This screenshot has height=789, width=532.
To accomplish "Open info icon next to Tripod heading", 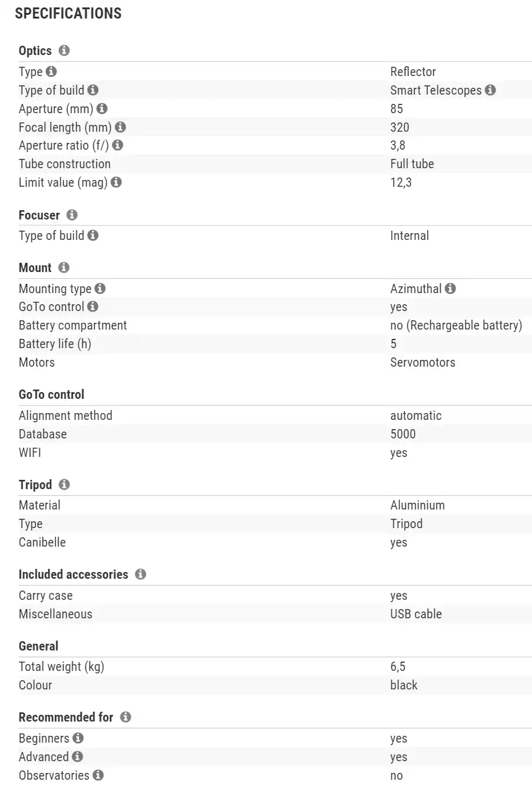I will 64,484.
